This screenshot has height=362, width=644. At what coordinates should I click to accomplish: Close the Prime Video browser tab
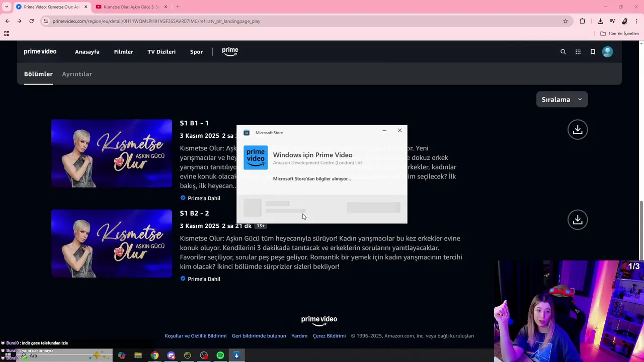[86, 7]
